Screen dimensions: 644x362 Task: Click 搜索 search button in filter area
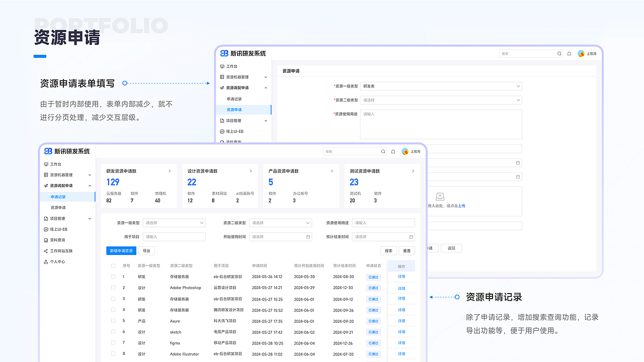coord(388,251)
